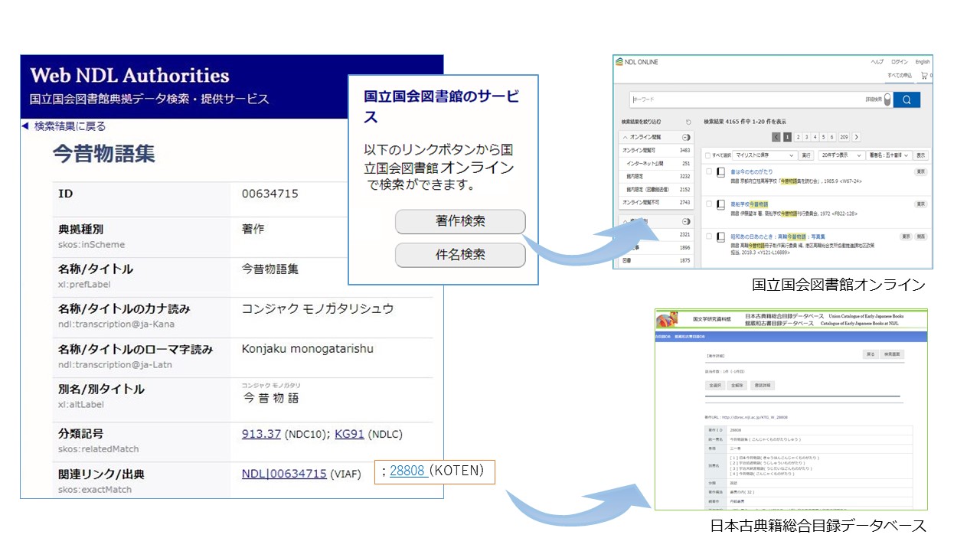Image resolution: width=980 pixels, height=551 pixels.
Task: Open the 28808 KOTEN link
Action: tap(407, 471)
